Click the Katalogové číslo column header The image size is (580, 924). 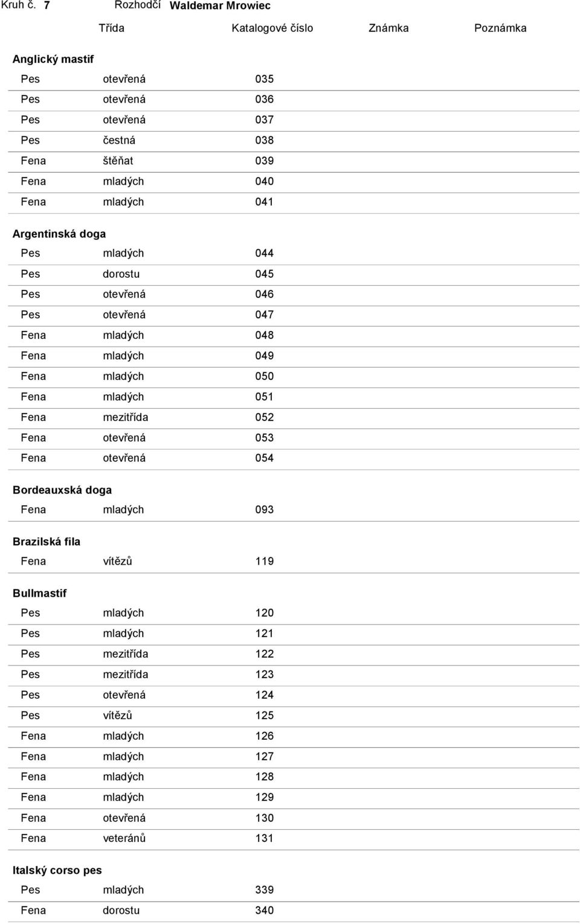point(272,28)
